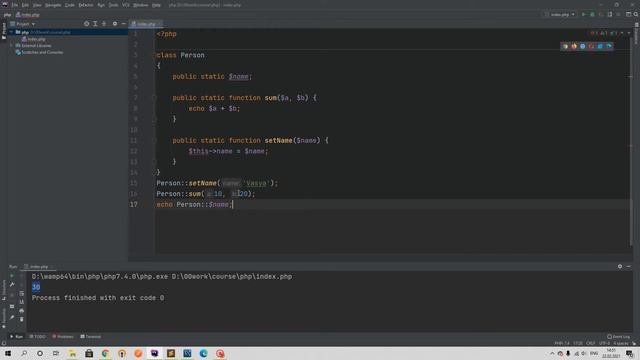Open in Firefox from the browser popup icons
The height and width of the screenshot is (360, 640).
pos(574,46)
